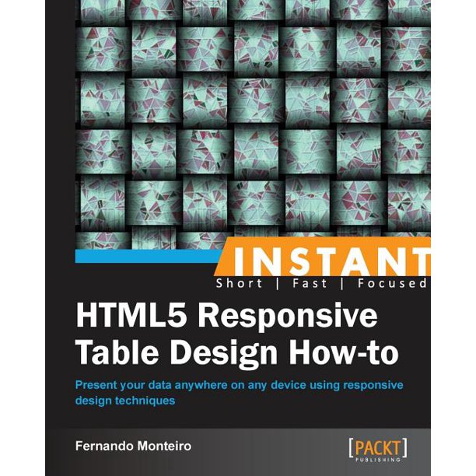Click the 'Short | Fast | Focused' tagline
The image size is (476, 476).
click(x=321, y=283)
